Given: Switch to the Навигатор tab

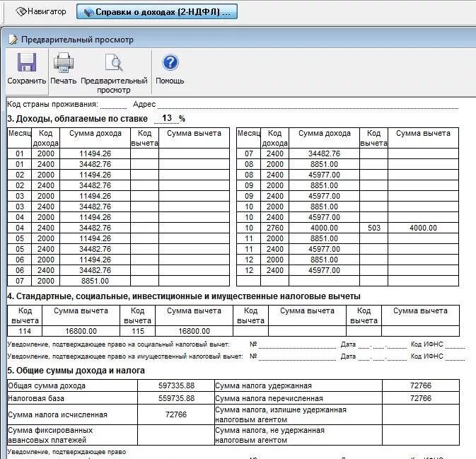Looking at the screenshot, I should point(41,12).
